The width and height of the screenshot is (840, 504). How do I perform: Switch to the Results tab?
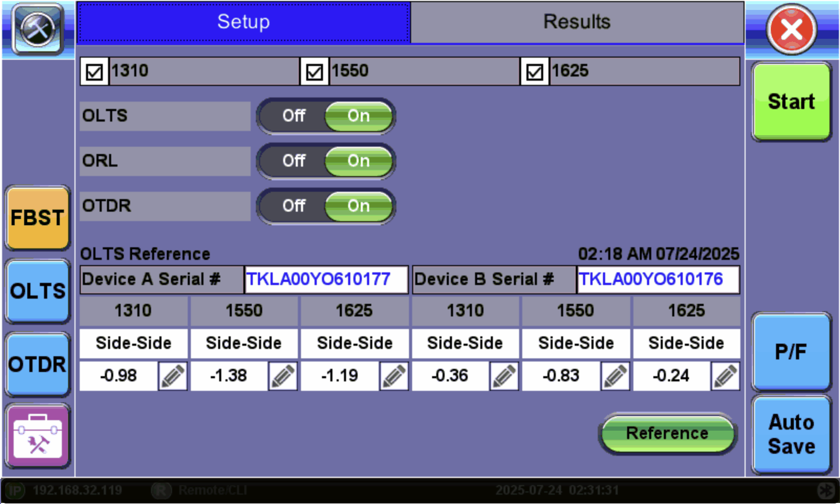(577, 22)
